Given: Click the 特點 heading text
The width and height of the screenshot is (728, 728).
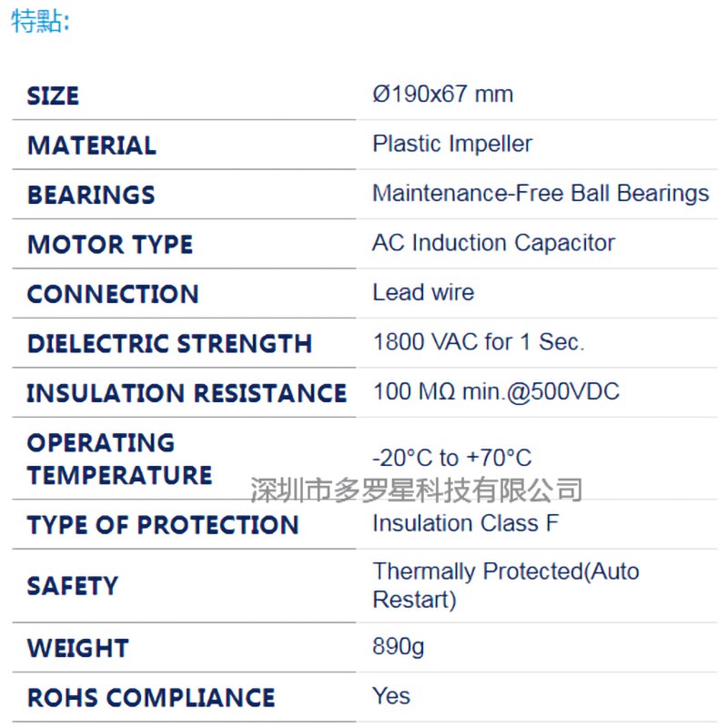Looking at the screenshot, I should [x=39, y=21].
